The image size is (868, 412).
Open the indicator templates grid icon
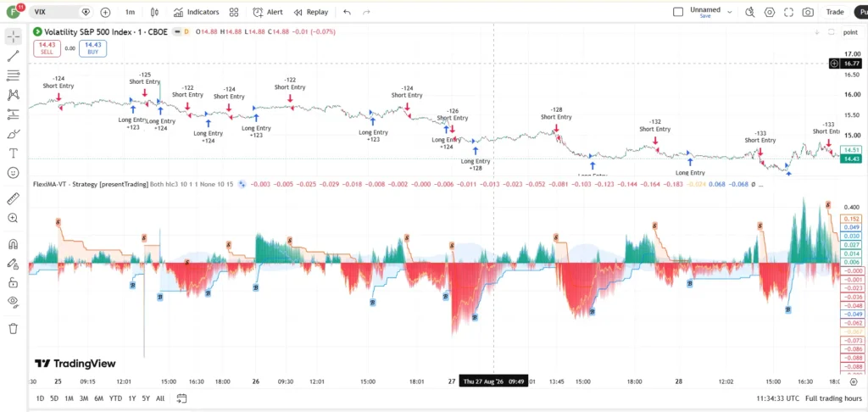(x=234, y=12)
